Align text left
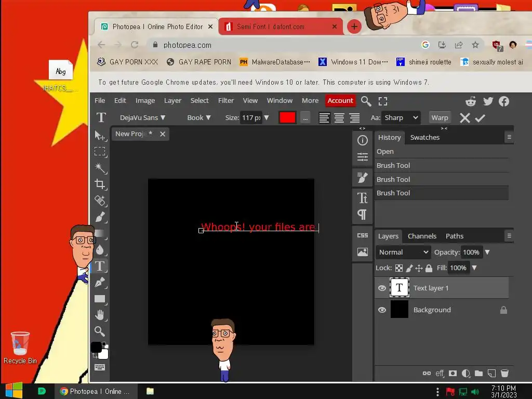This screenshot has width=532, height=399. [x=324, y=118]
